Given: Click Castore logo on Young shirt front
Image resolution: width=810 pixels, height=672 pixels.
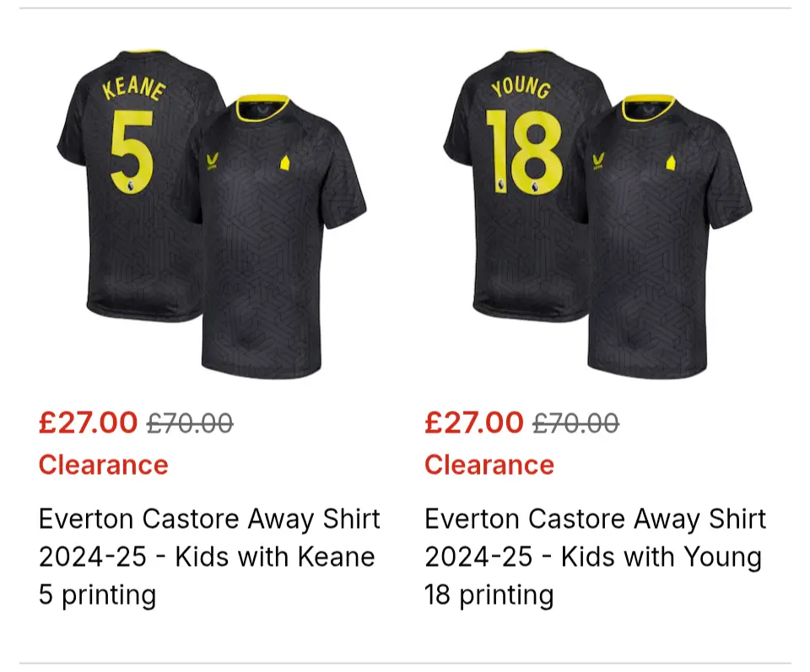Looking at the screenshot, I should tap(598, 162).
